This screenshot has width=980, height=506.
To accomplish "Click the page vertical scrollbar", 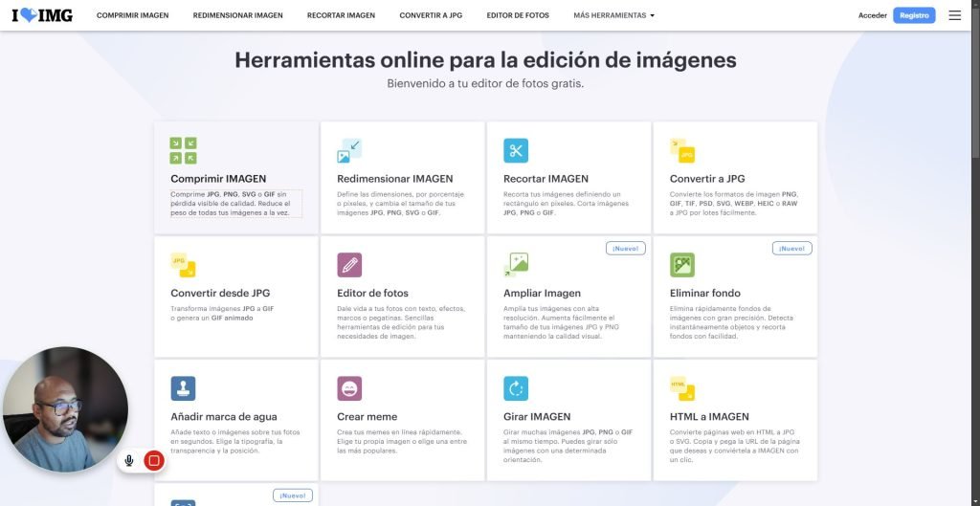I will tap(975, 81).
